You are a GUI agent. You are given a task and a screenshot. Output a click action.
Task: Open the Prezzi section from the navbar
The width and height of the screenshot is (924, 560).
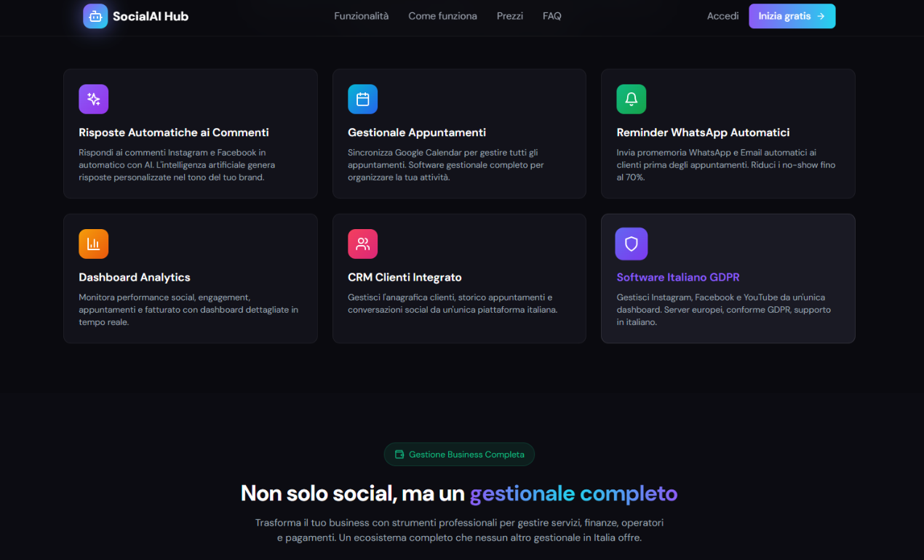point(509,15)
